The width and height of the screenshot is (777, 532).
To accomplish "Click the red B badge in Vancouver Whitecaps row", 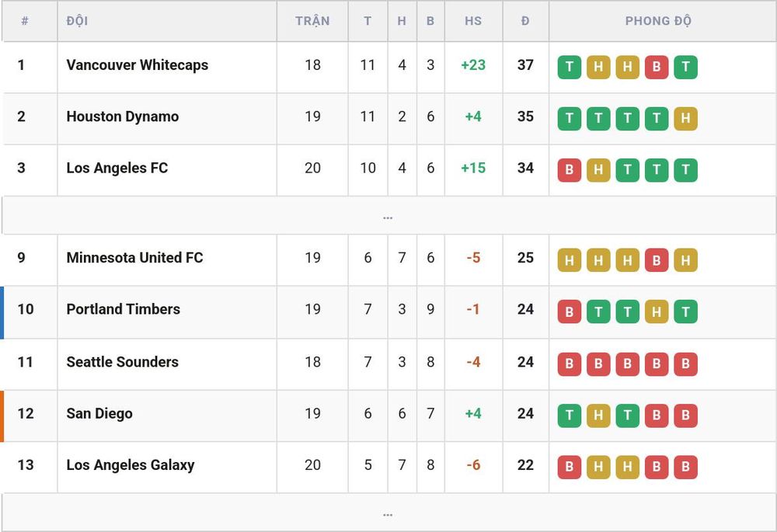I will coord(657,67).
